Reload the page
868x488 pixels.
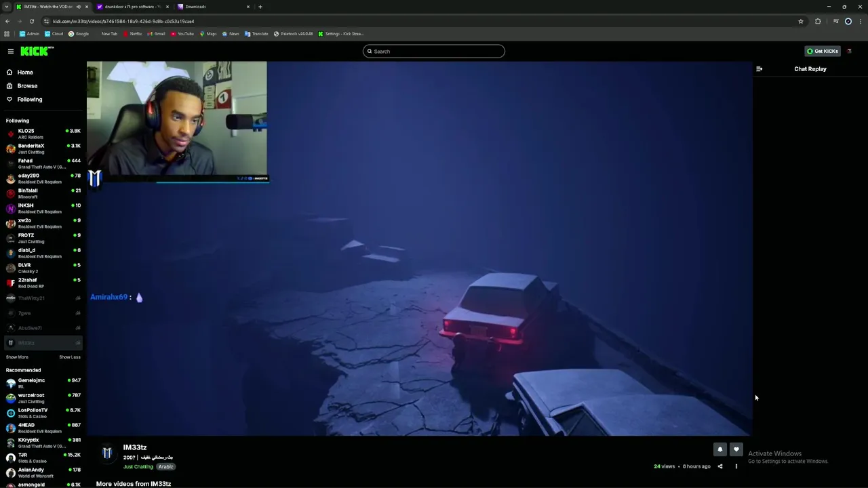coord(31,21)
